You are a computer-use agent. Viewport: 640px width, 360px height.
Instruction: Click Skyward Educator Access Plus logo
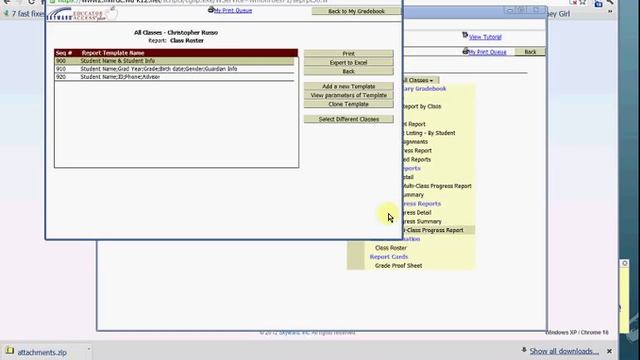(82, 14)
